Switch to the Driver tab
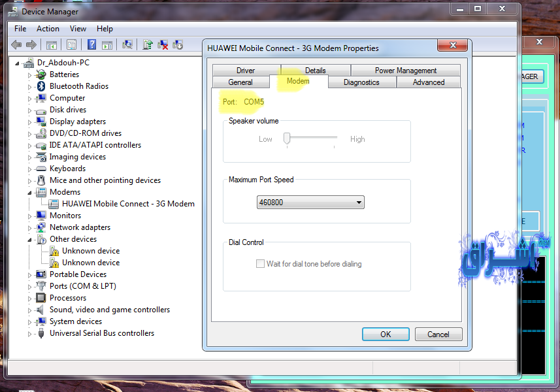This screenshot has width=560, height=392. tap(246, 71)
